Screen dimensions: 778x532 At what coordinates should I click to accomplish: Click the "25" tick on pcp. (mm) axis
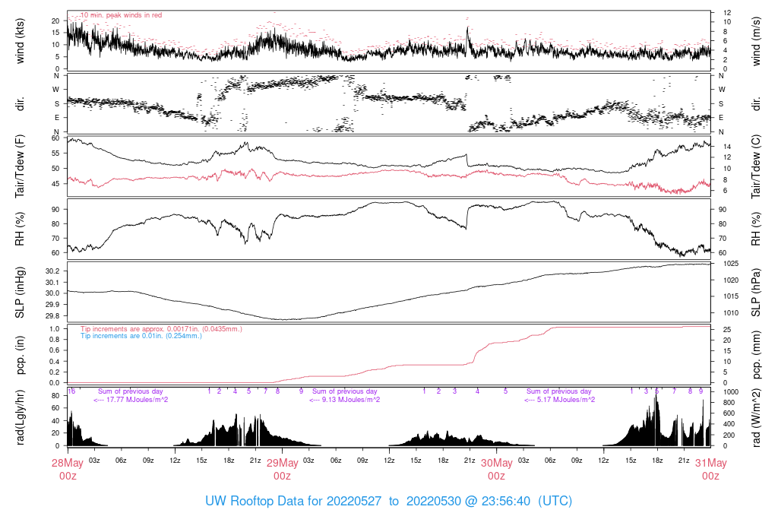tap(727, 330)
